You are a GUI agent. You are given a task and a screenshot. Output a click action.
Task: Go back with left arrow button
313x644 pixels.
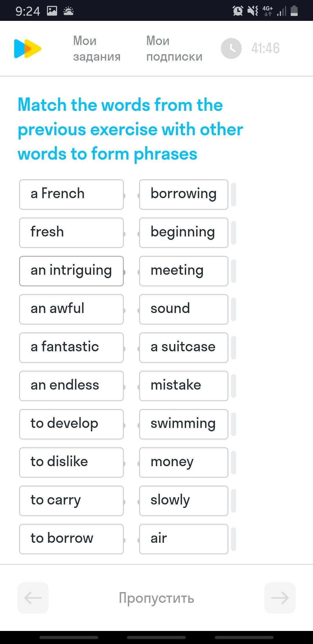(x=33, y=598)
